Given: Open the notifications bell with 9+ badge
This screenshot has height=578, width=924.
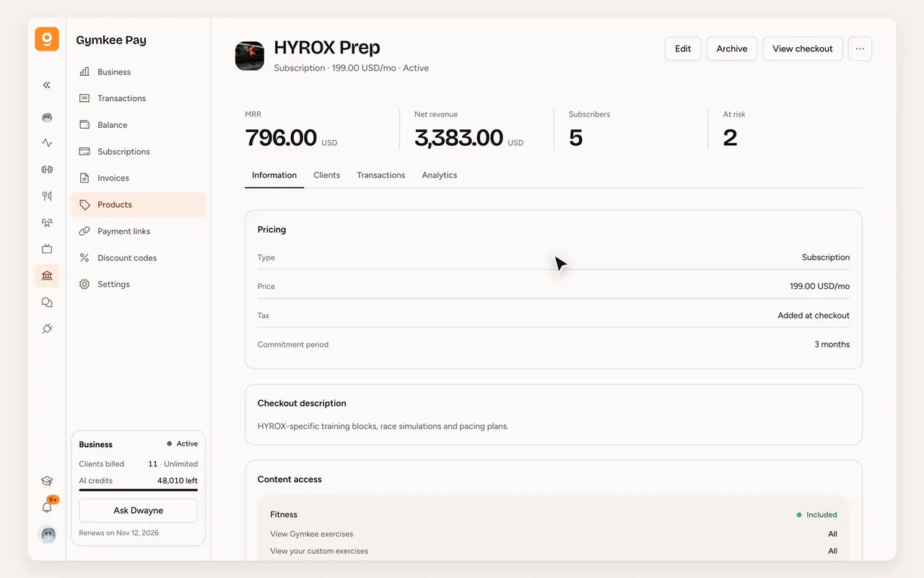Looking at the screenshot, I should pyautogui.click(x=47, y=507).
